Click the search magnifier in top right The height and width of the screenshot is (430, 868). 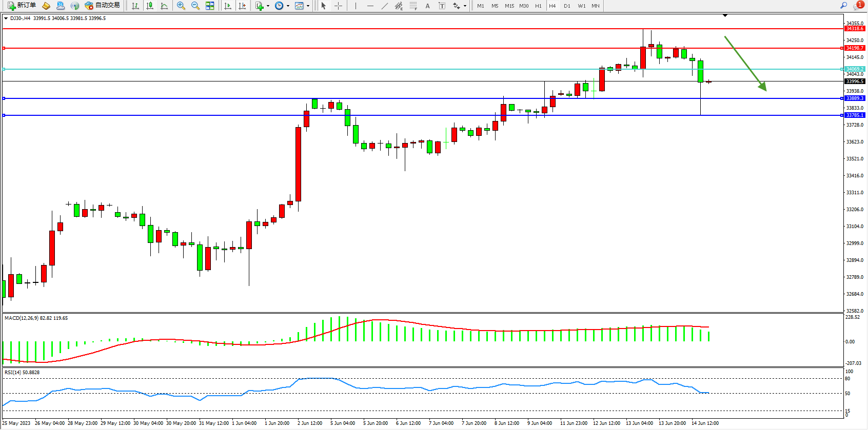(843, 6)
